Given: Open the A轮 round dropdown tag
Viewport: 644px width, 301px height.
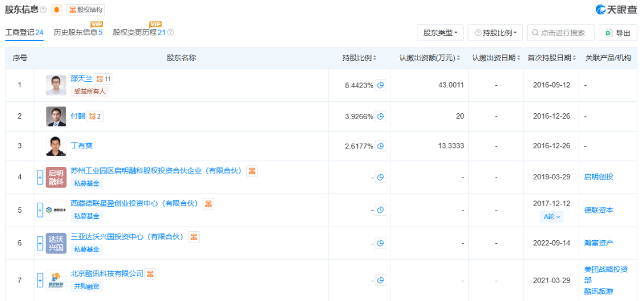Looking at the screenshot, I should [552, 216].
